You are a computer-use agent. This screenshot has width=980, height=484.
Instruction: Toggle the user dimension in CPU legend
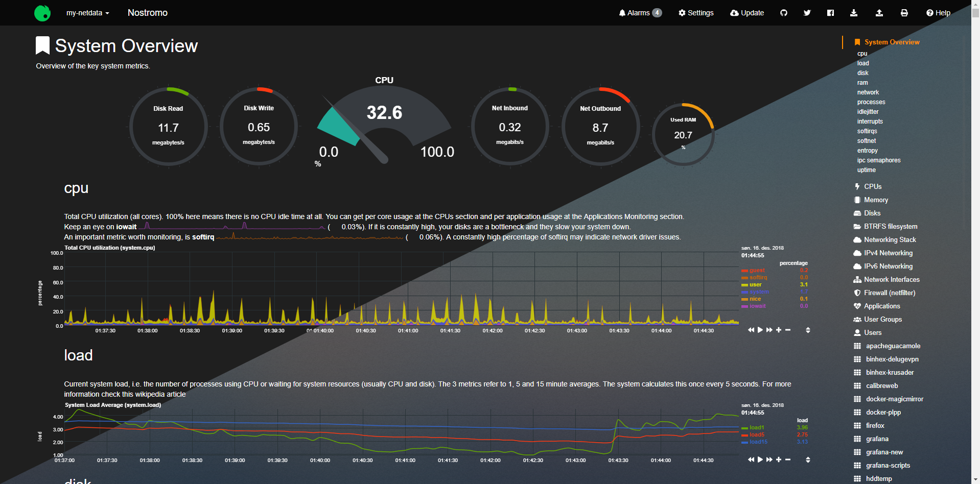tap(755, 285)
